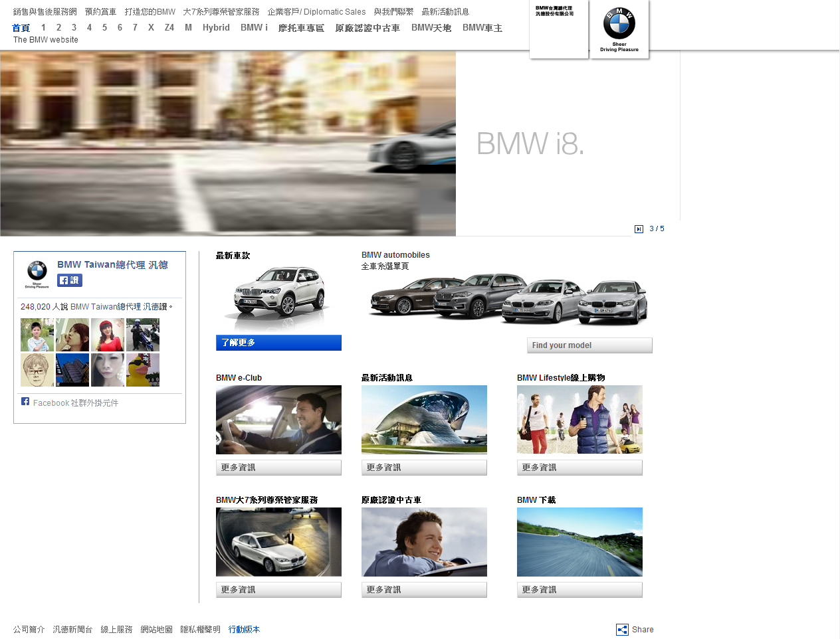
Task: Click the Share icon in footer
Action: (622, 630)
